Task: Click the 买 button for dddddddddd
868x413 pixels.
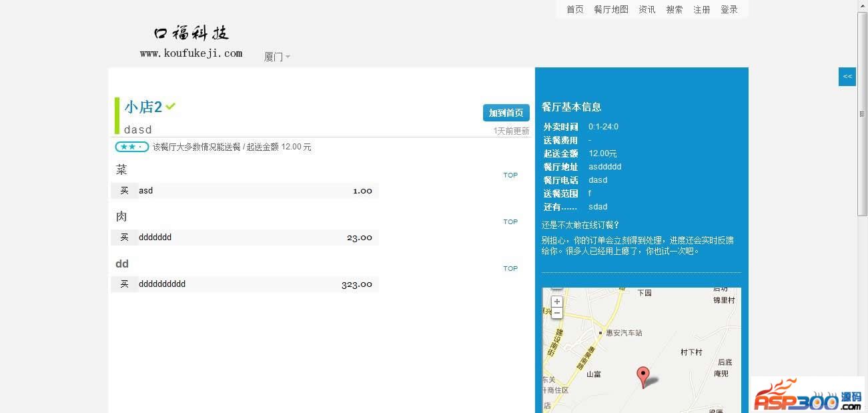Action: pos(124,284)
